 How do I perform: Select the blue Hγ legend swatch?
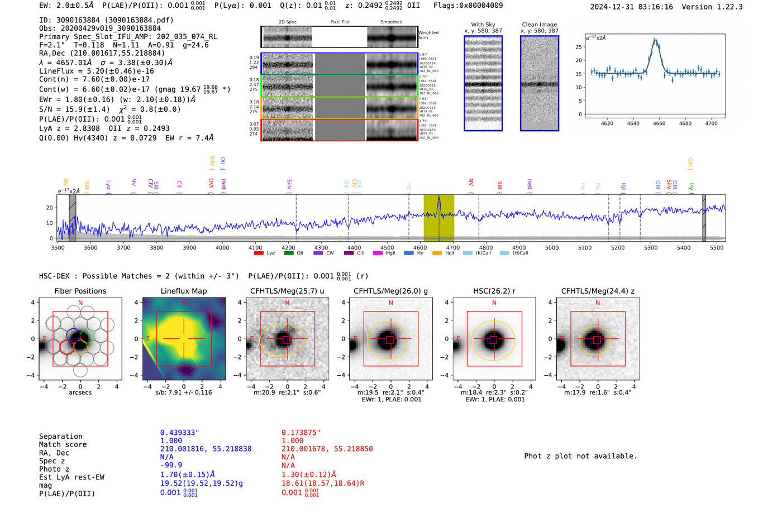409,253
